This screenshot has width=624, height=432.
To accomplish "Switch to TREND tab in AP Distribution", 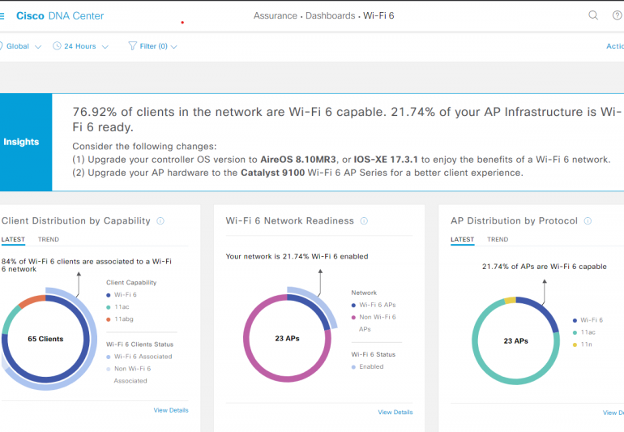I will [497, 240].
